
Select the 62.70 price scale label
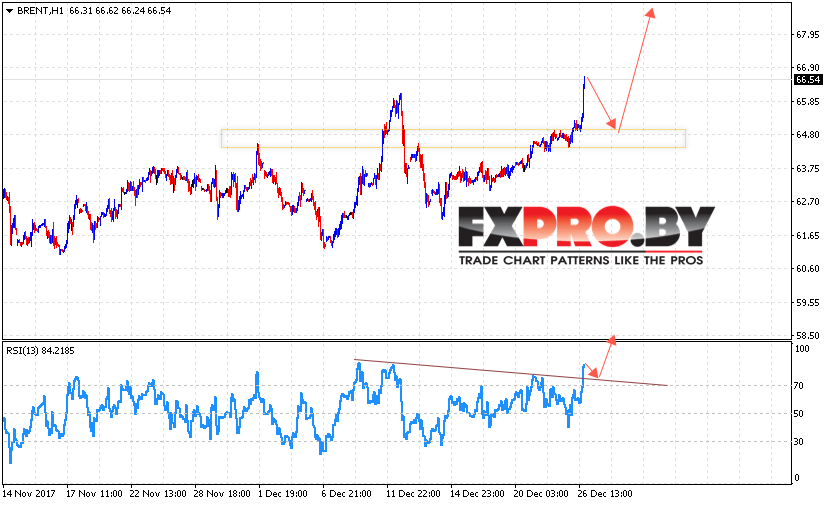[x=808, y=201]
